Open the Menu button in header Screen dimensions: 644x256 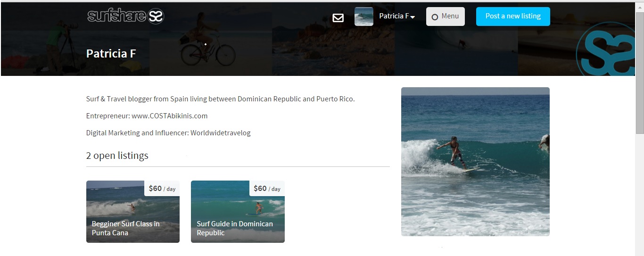coord(445,17)
